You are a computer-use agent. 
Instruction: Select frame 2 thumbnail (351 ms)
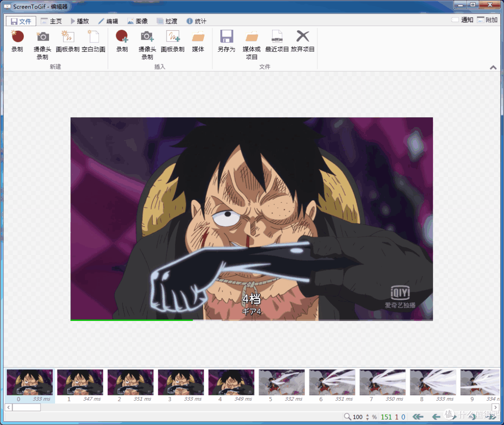(x=131, y=385)
